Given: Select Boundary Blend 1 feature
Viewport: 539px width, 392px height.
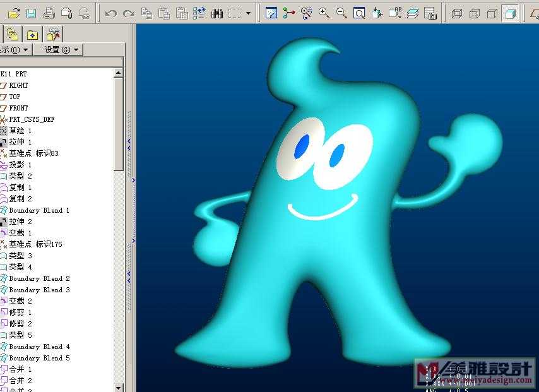Looking at the screenshot, I should (x=39, y=210).
